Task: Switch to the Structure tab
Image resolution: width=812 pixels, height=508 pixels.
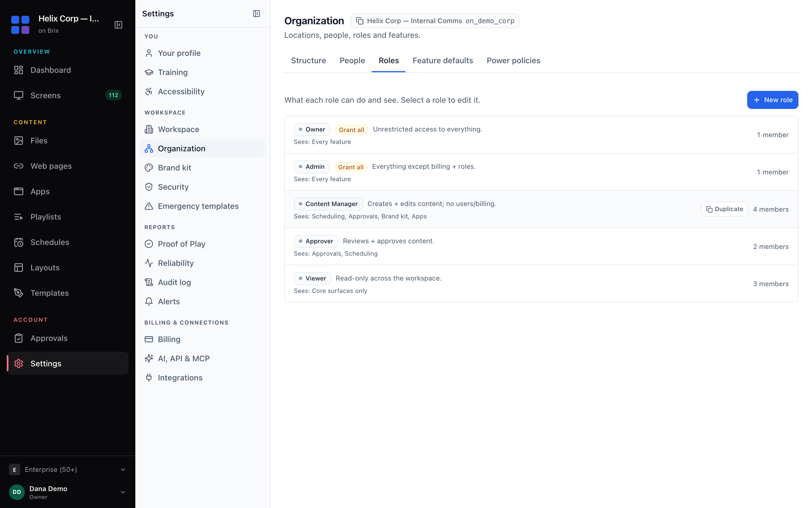Action: click(x=308, y=60)
